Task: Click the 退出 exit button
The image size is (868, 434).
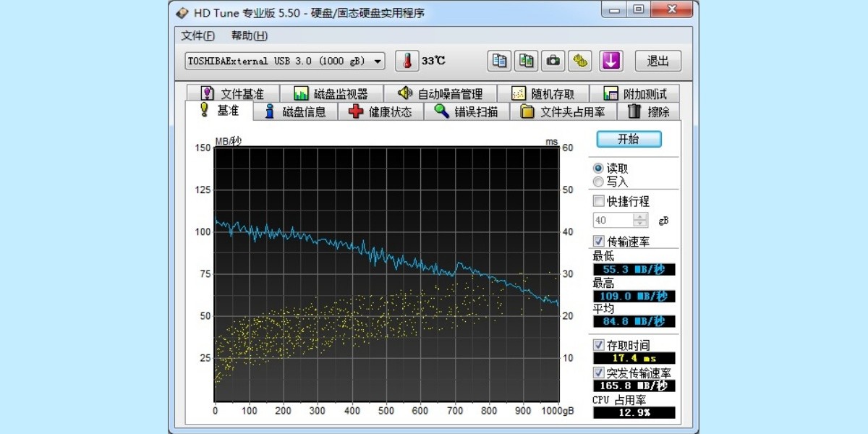Action: click(x=658, y=61)
